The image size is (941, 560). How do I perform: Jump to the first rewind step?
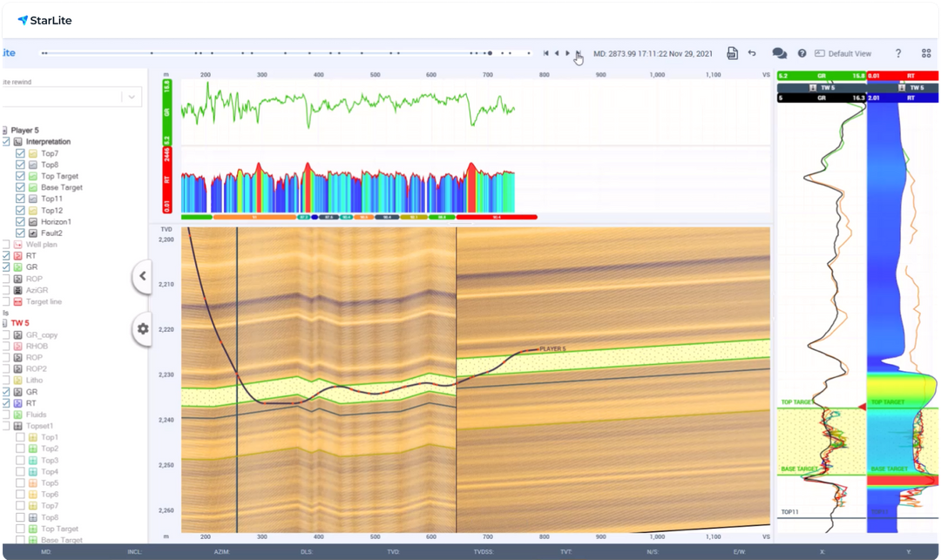(546, 53)
